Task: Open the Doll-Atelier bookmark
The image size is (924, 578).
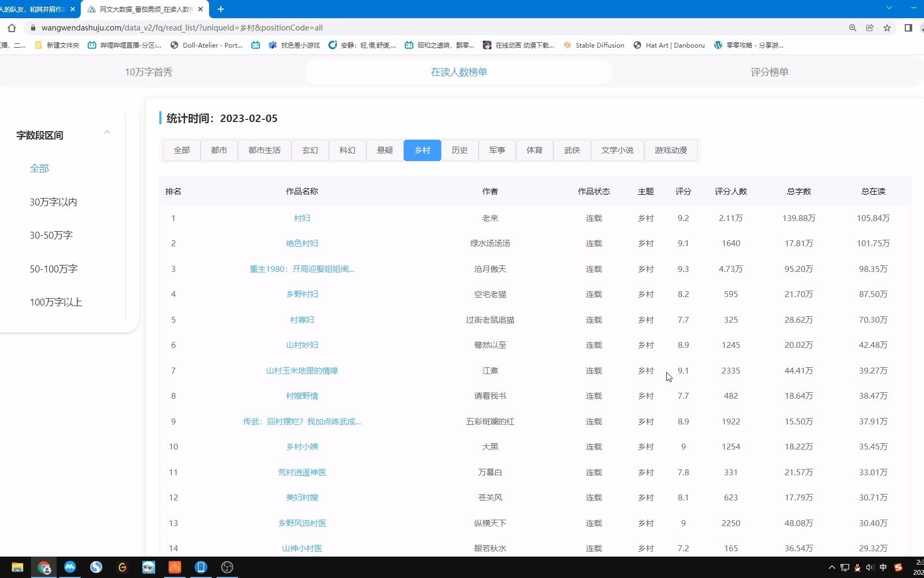Action: (x=206, y=45)
